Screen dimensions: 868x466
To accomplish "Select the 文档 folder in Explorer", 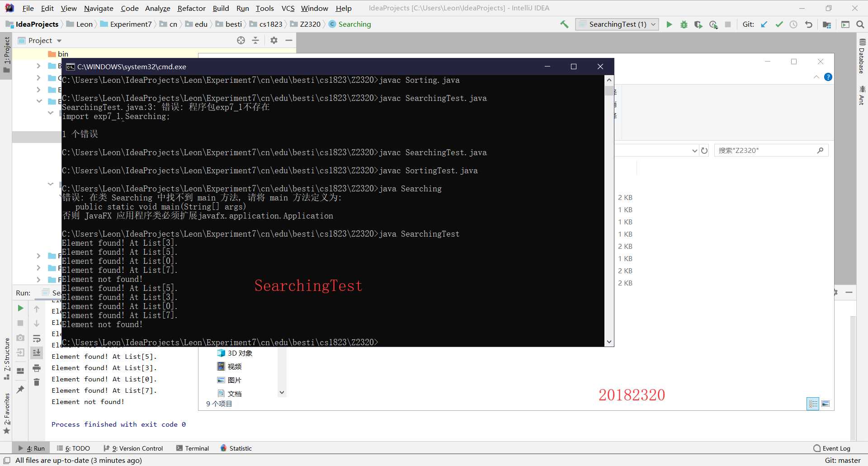I will tap(229, 394).
